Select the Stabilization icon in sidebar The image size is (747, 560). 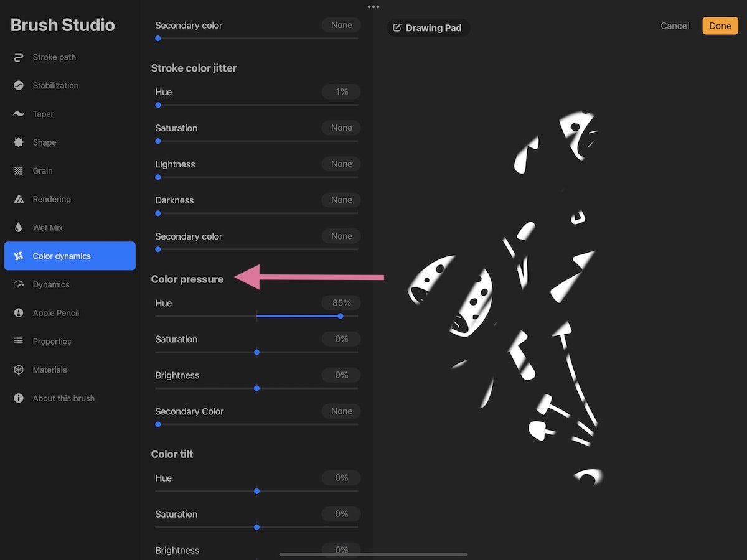(x=19, y=86)
